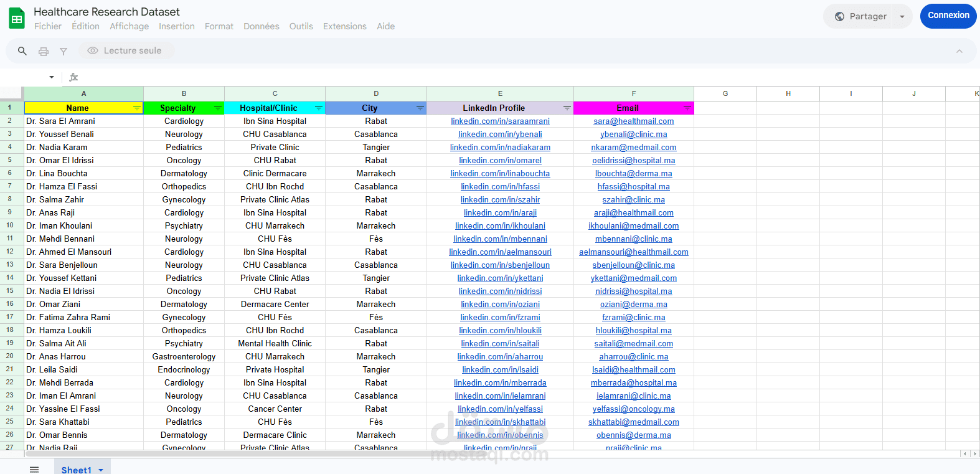The width and height of the screenshot is (980, 474).
Task: Select cell Clinic Dermacare
Action: 275,174
